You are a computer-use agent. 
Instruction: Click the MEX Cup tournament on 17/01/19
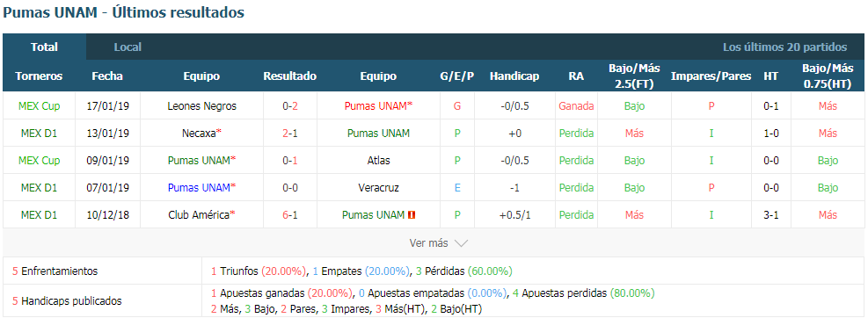(x=39, y=105)
